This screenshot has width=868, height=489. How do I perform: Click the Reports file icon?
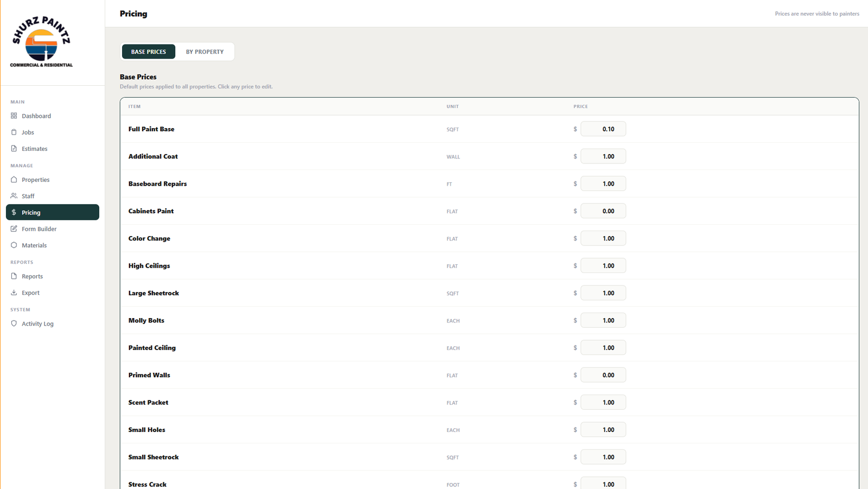14,276
